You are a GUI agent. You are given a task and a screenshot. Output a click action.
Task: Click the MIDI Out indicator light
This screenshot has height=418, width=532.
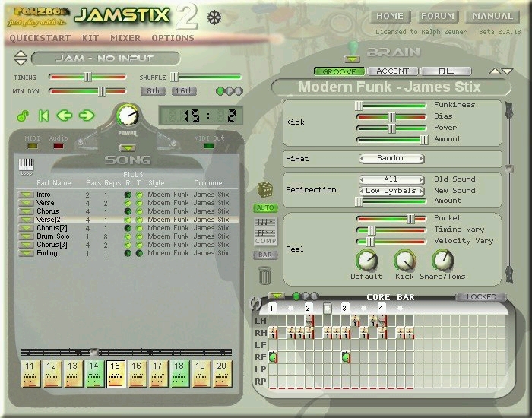point(209,146)
